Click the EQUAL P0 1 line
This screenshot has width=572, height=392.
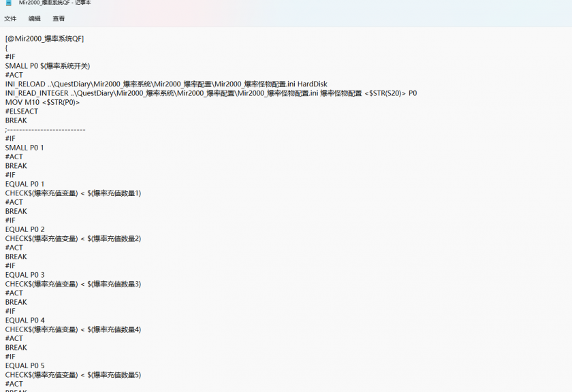(25, 184)
